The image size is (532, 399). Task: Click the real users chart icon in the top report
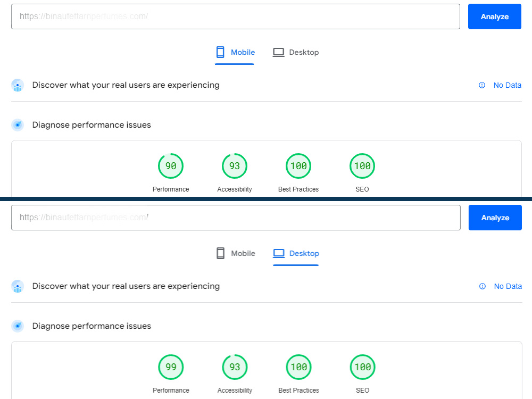[18, 85]
